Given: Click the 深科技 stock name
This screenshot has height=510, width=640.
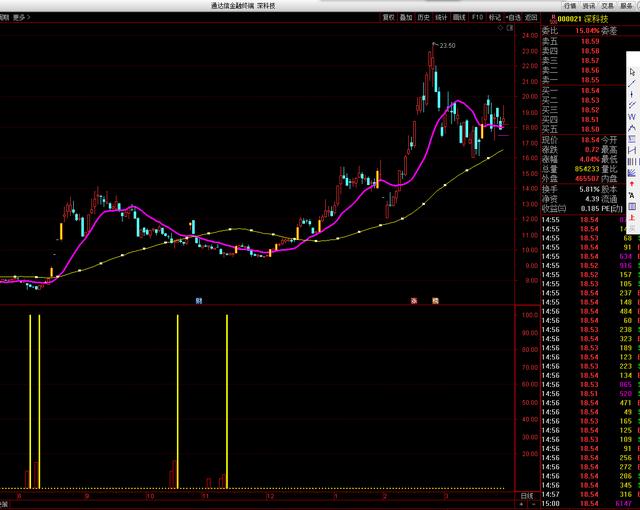Looking at the screenshot, I should click(596, 19).
